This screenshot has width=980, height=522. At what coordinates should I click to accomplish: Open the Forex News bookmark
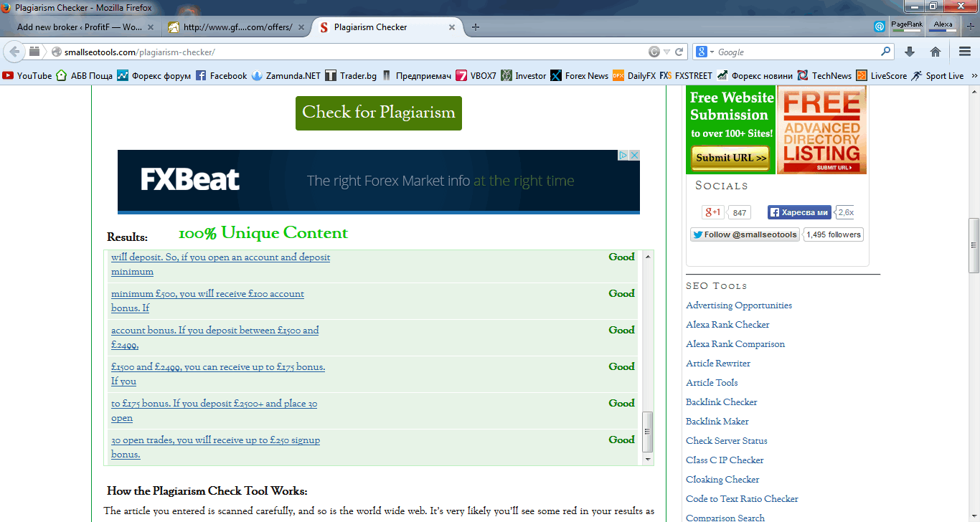580,75
